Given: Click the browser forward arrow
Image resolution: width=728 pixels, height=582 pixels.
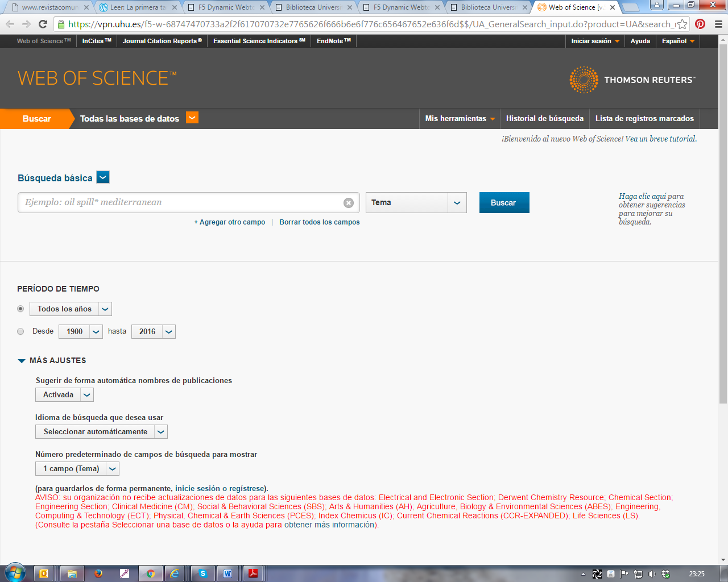Looking at the screenshot, I should coord(26,24).
